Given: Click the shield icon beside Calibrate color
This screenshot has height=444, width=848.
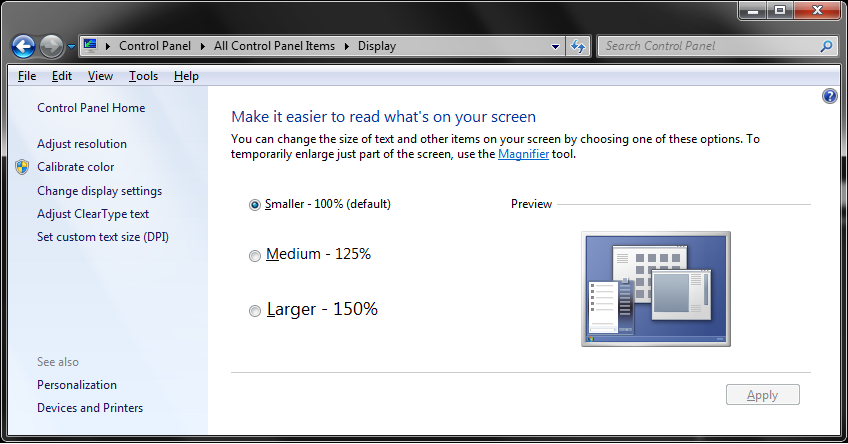Looking at the screenshot, I should (x=22, y=167).
